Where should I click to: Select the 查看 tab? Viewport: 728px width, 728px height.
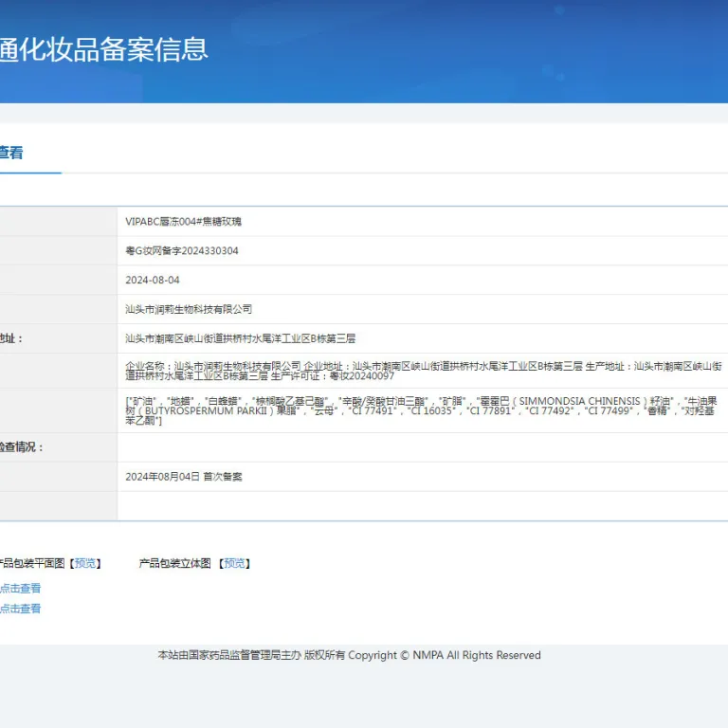point(11,153)
